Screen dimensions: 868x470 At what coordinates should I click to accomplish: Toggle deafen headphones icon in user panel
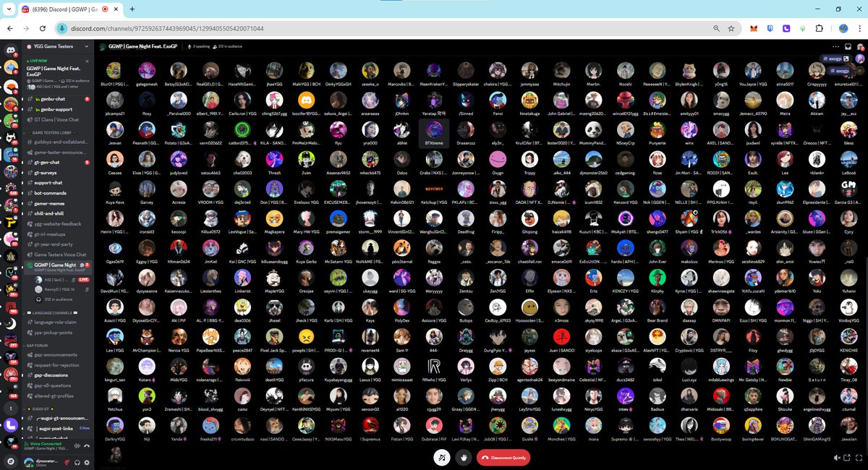[x=77, y=462]
